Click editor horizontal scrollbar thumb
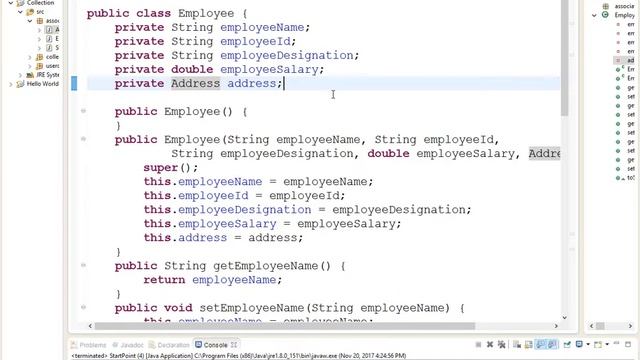The image size is (640, 360). [285, 326]
